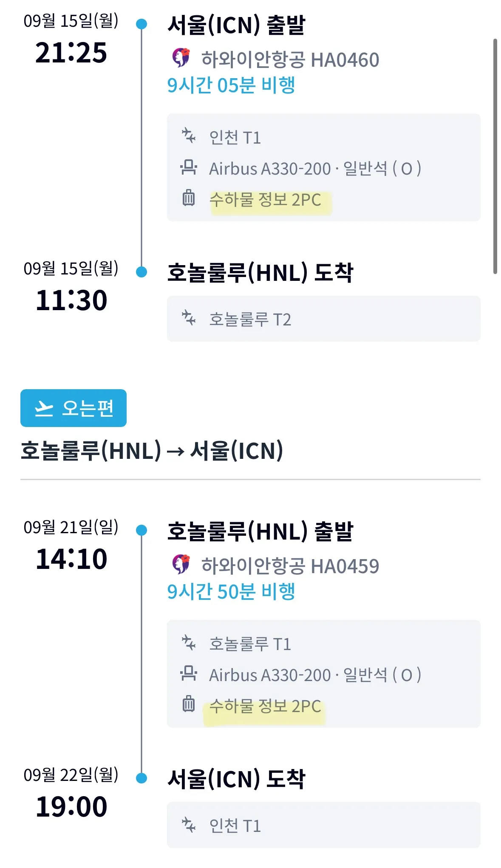Click the 하와이안항공 HA0459 flight number text
501x868 pixels.
[290, 566]
